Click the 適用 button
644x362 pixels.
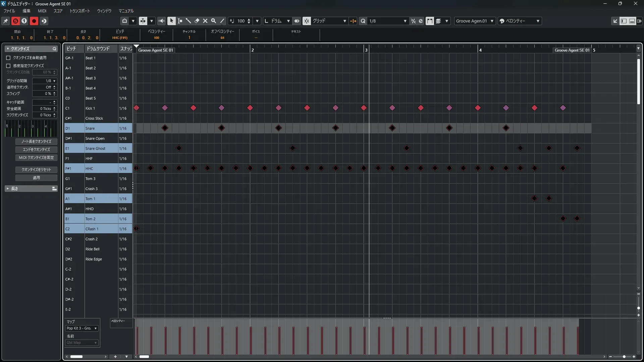[x=36, y=178]
